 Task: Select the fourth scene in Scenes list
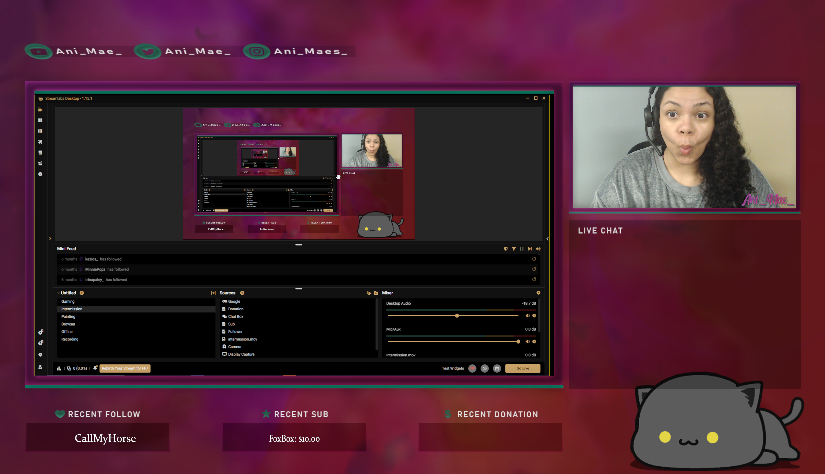136,324
